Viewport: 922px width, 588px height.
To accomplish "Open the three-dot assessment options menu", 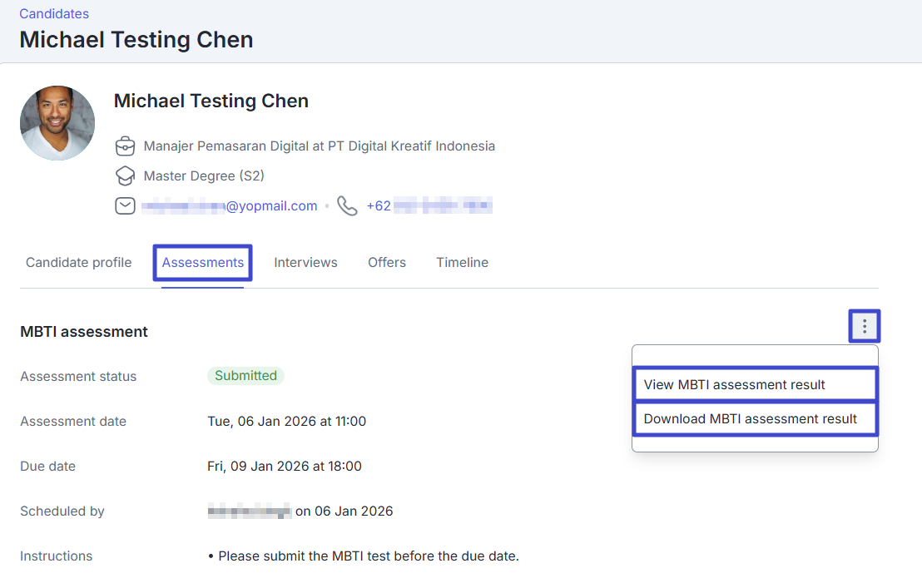I will coord(865,326).
